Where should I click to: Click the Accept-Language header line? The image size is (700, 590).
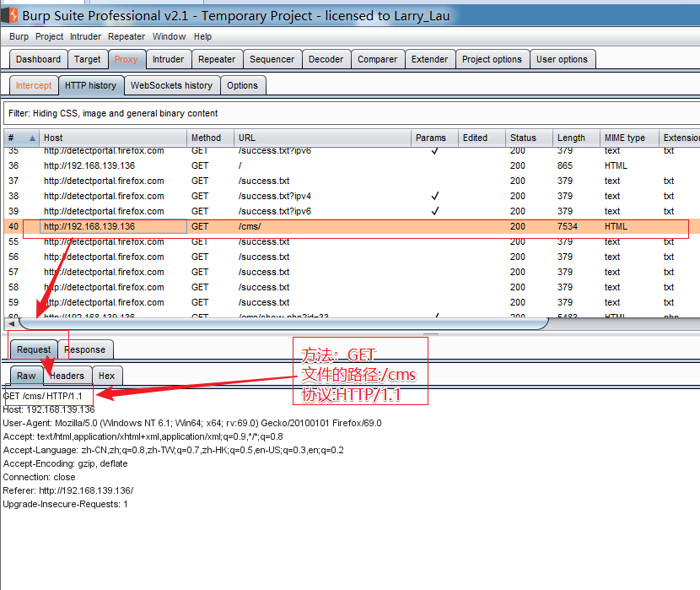pyautogui.click(x=173, y=450)
